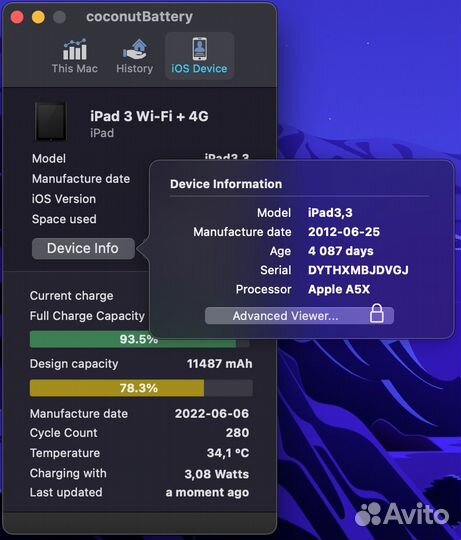
Task: Click the disabled gray zoom button
Action: (x=60, y=17)
